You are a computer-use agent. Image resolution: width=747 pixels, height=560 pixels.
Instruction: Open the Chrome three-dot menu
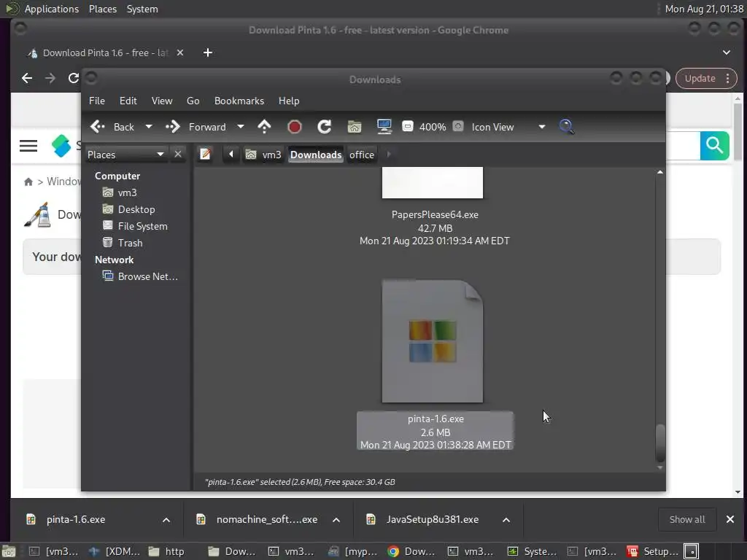pos(727,79)
